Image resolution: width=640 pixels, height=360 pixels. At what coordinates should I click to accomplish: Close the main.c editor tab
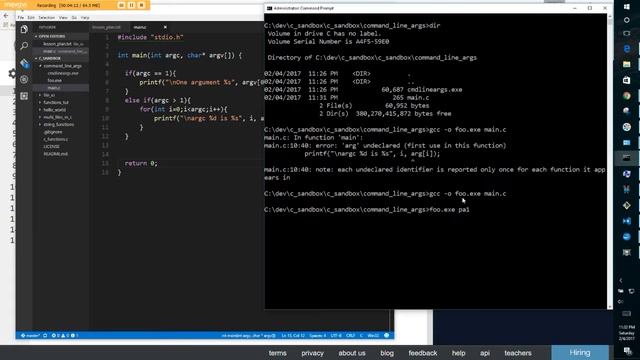[x=165, y=27]
